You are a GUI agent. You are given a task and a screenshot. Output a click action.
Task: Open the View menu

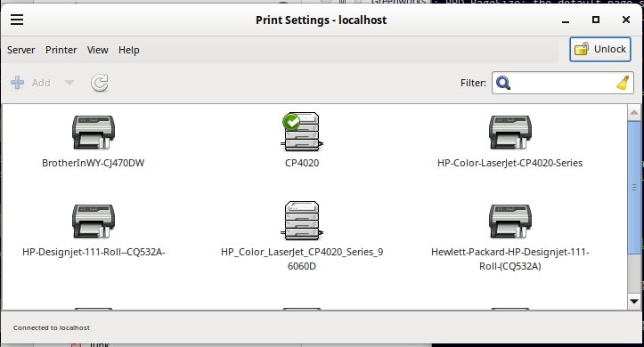pos(97,50)
